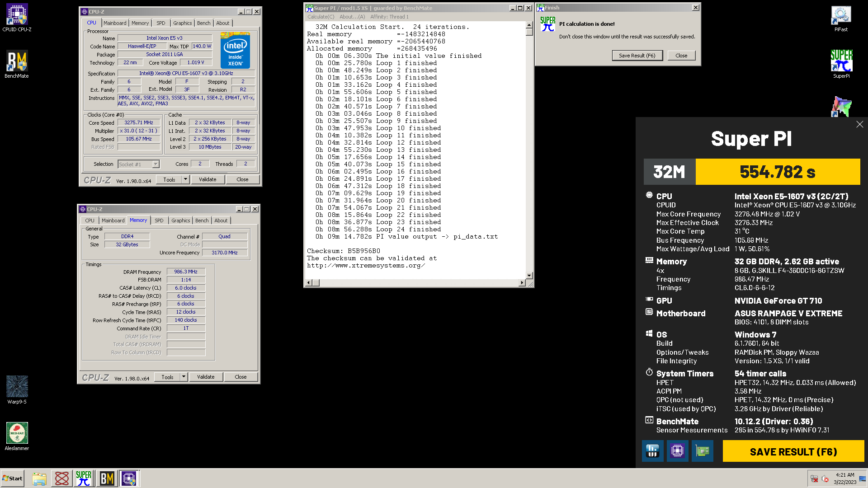This screenshot has width=868, height=488.
Task: Click the Core Speed value field
Action: (139, 123)
